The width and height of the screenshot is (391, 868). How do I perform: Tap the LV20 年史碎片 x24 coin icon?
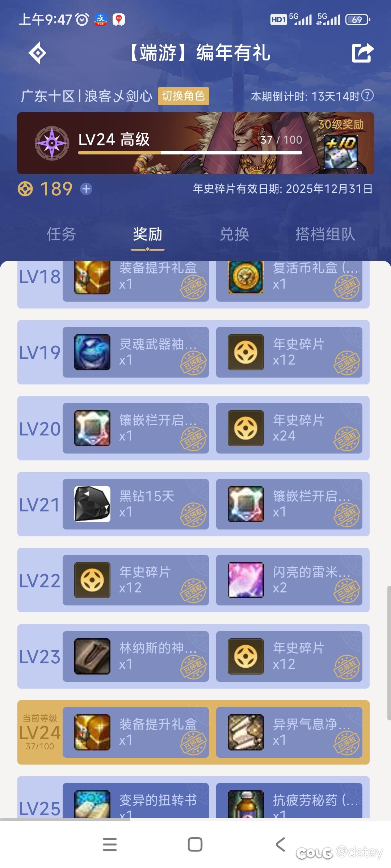pos(246,428)
